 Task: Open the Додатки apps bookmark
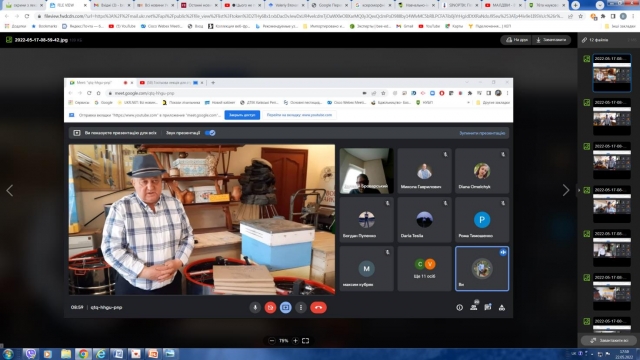[16, 26]
